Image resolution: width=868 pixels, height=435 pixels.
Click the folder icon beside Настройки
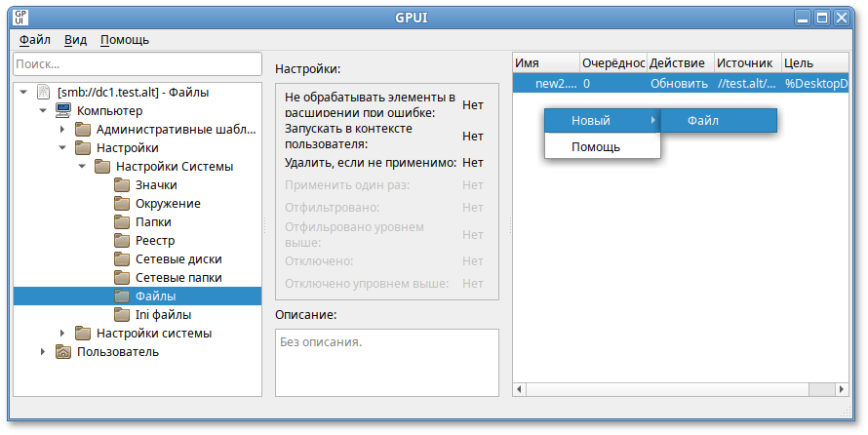pos(83,148)
